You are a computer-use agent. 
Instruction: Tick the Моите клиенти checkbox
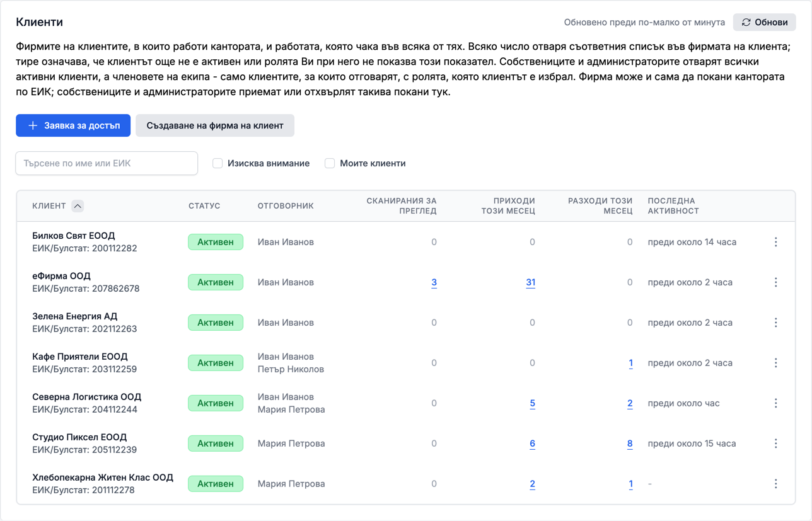click(330, 163)
